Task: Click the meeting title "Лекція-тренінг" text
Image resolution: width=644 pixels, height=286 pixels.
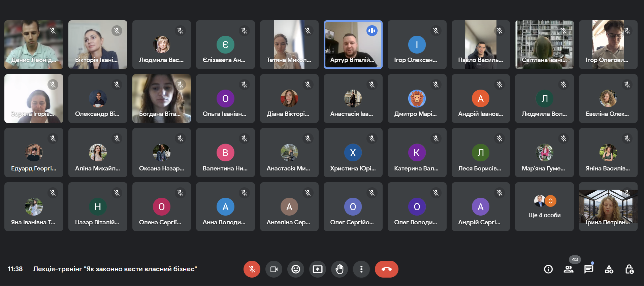Action: point(115,269)
